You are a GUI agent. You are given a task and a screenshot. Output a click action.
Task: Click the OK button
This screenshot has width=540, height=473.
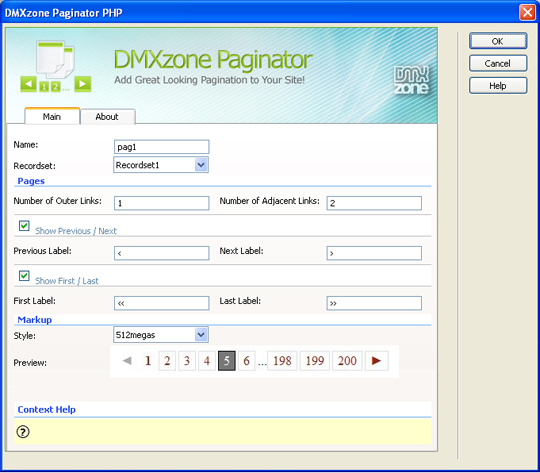tap(498, 41)
